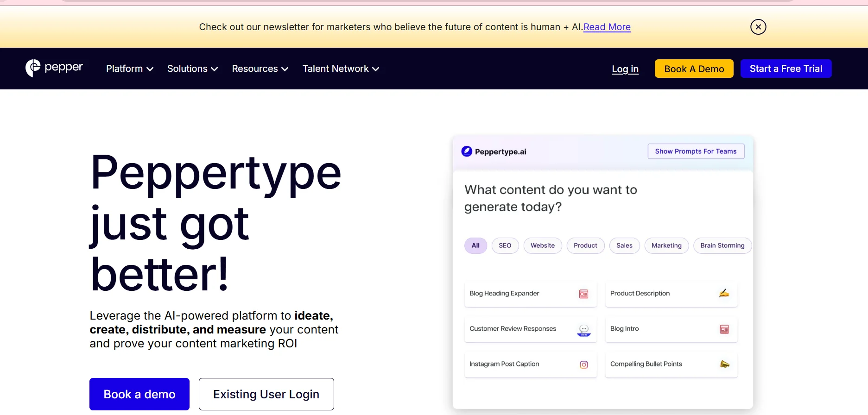
Task: Click the Compelling Bullet Points megaphone icon
Action: click(x=725, y=364)
